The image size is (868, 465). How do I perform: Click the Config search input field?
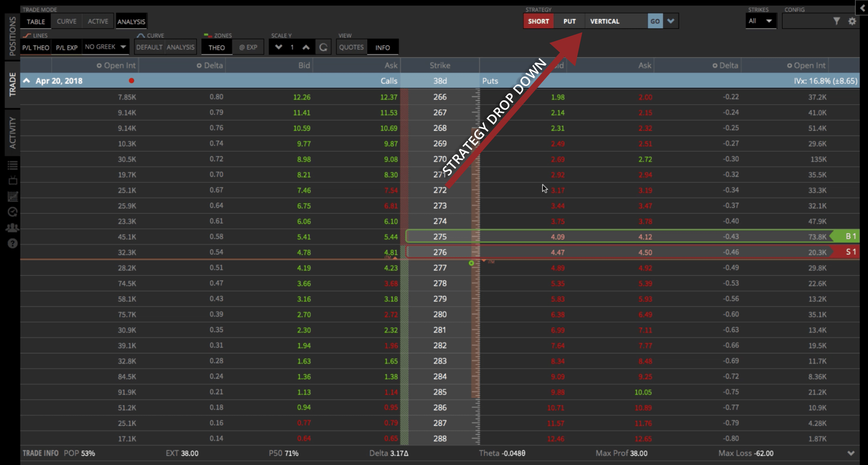click(808, 21)
